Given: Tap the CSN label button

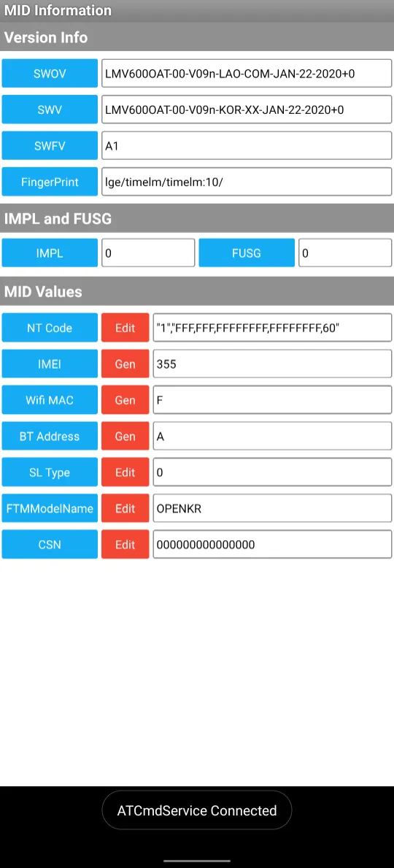Looking at the screenshot, I should tap(50, 544).
